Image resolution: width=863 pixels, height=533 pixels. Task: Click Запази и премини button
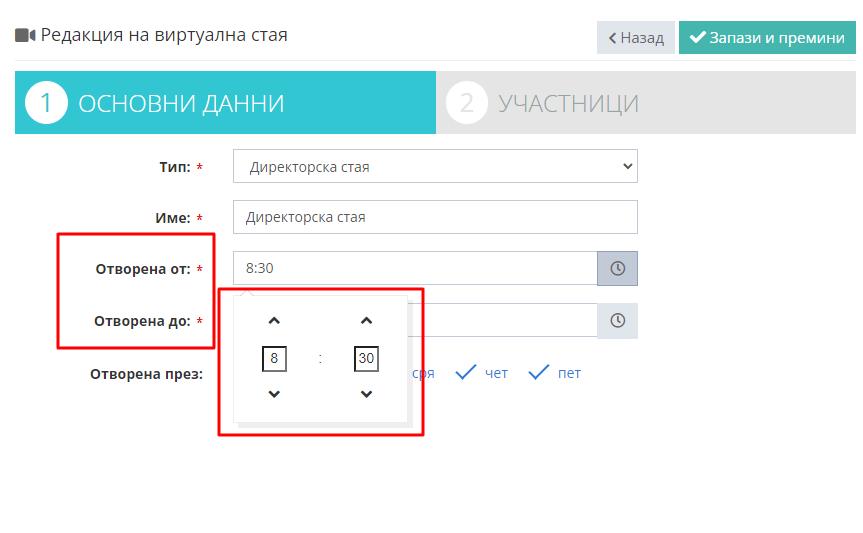[767, 37]
